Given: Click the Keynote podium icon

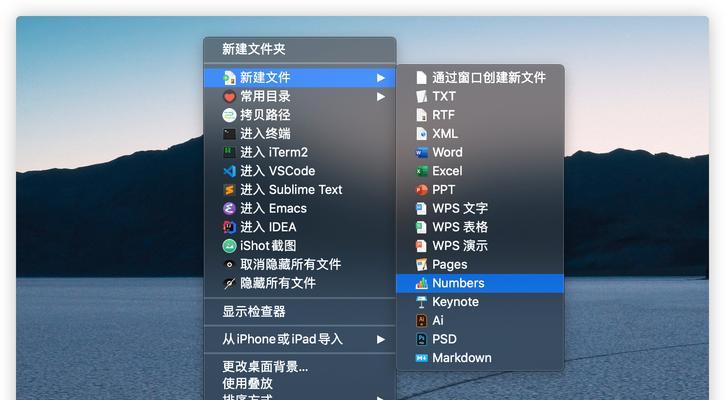Looking at the screenshot, I should pyautogui.click(x=421, y=302).
